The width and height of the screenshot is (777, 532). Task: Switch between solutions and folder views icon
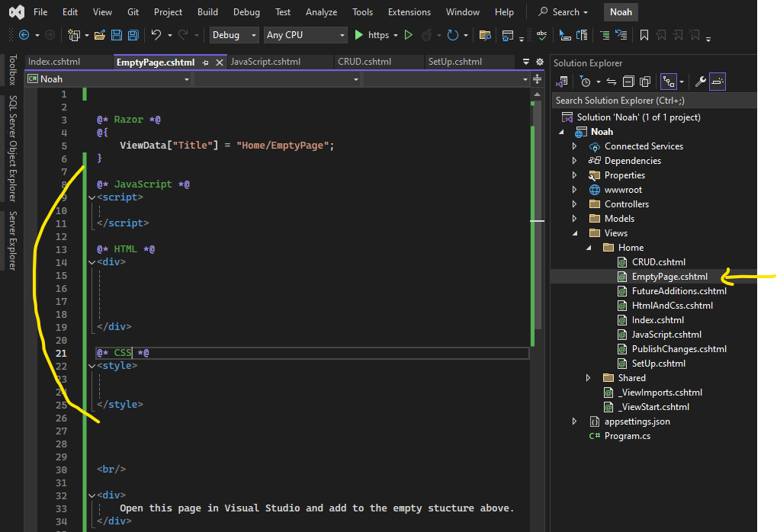click(x=562, y=82)
